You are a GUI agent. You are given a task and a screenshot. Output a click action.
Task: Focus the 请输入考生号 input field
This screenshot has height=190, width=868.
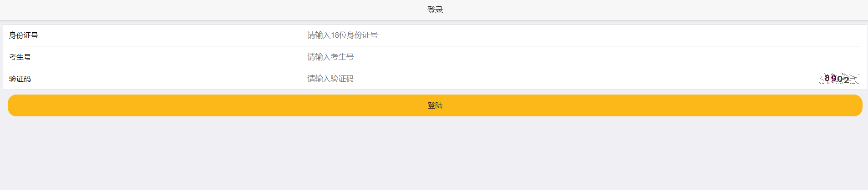click(584, 57)
